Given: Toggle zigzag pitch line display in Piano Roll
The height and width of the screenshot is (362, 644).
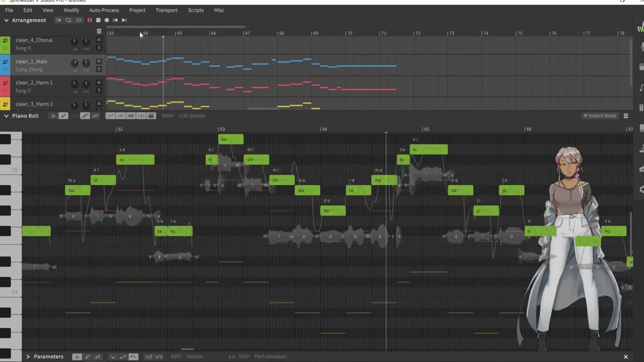Looking at the screenshot, I should 121,116.
